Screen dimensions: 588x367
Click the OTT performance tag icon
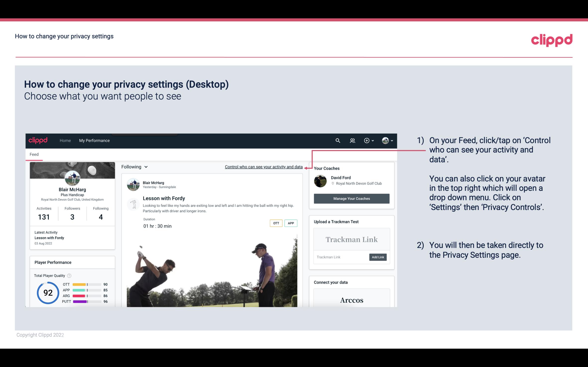[x=276, y=223]
